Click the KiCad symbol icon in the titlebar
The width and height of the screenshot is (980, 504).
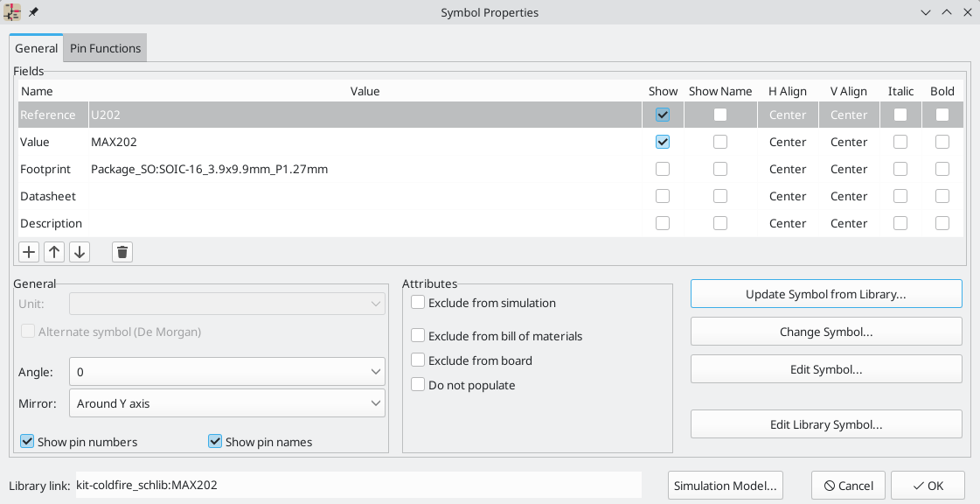coord(11,12)
